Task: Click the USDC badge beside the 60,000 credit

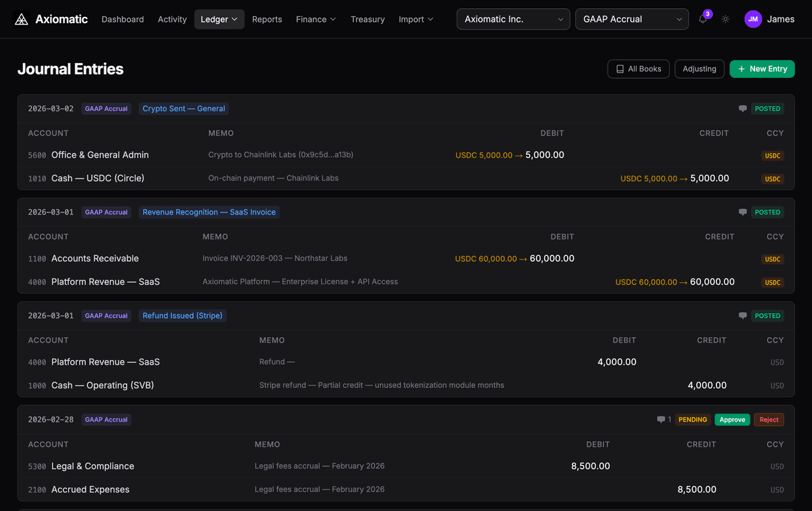Action: pyautogui.click(x=772, y=282)
